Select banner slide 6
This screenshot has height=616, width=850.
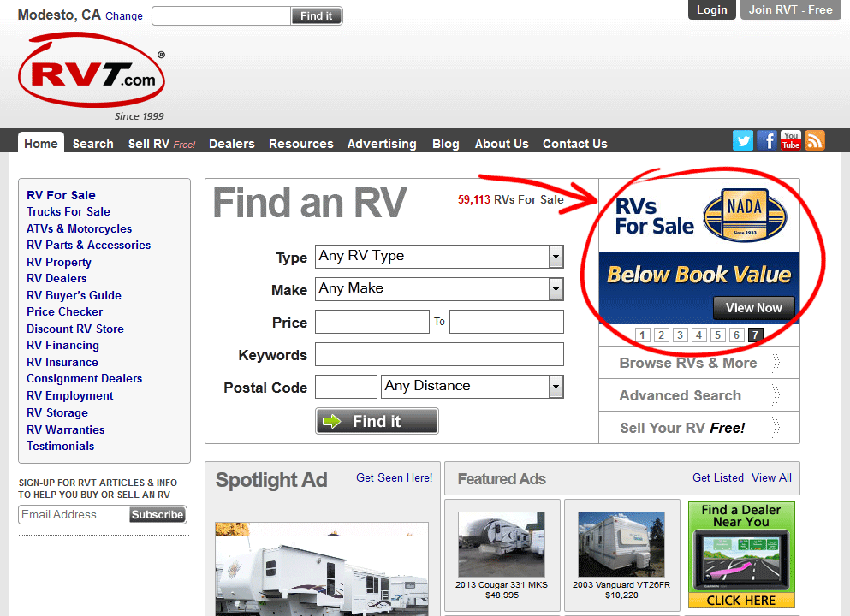click(x=736, y=335)
